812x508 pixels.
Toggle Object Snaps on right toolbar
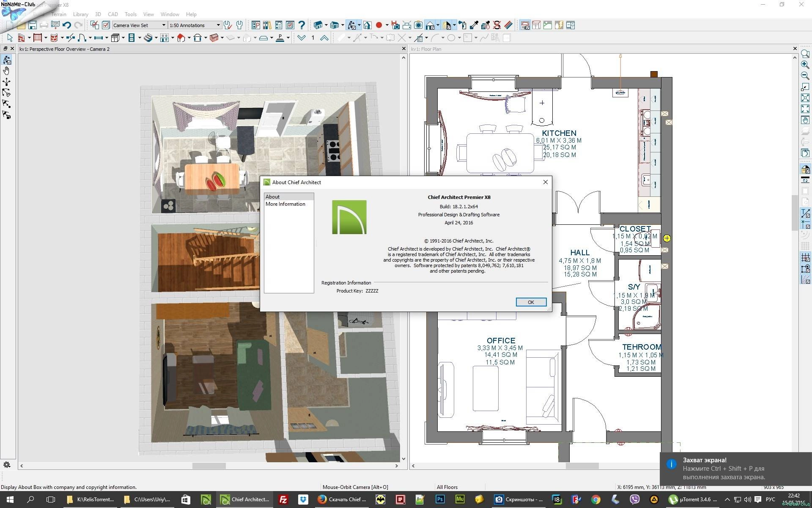(x=805, y=268)
